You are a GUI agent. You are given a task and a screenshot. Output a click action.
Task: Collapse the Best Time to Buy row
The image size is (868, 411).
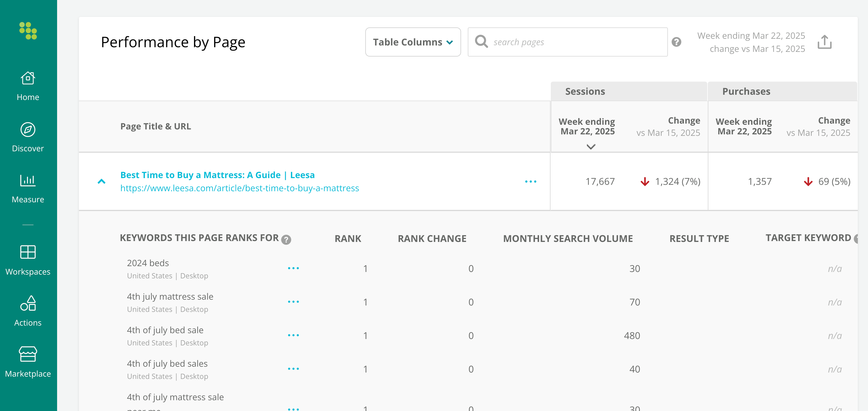click(101, 181)
